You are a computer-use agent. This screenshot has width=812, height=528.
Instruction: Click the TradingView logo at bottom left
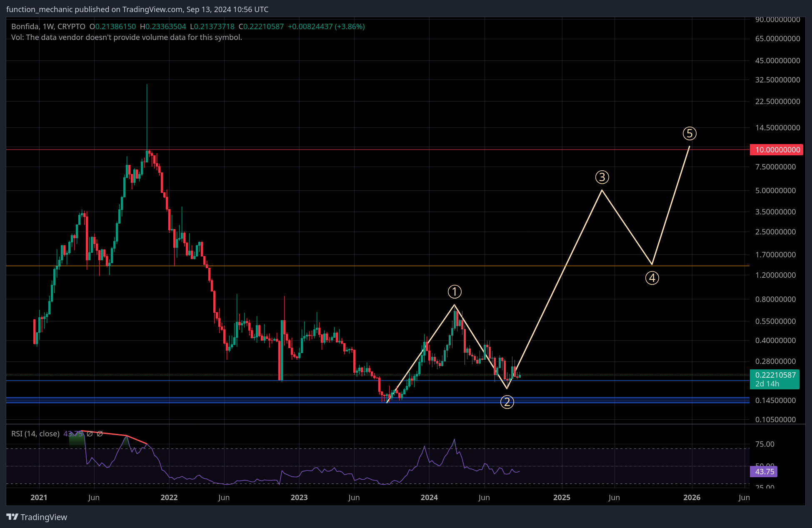(x=37, y=517)
